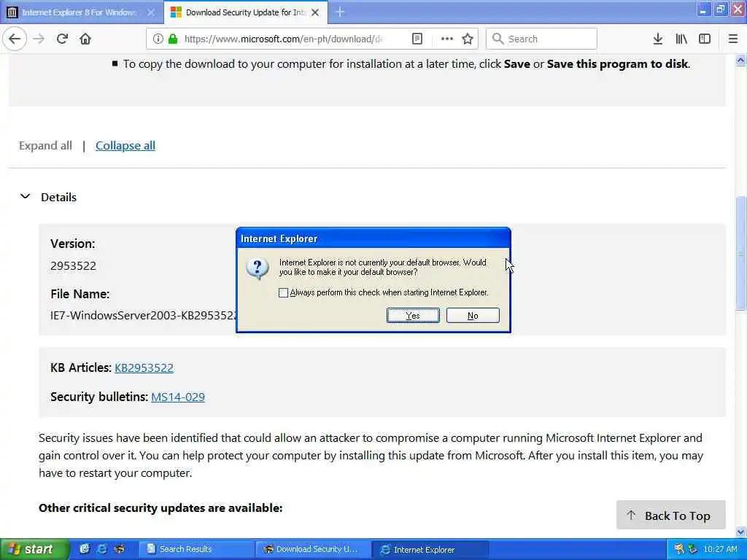747x560 pixels.
Task: Close the Download Security Update tab
Action: [315, 12]
